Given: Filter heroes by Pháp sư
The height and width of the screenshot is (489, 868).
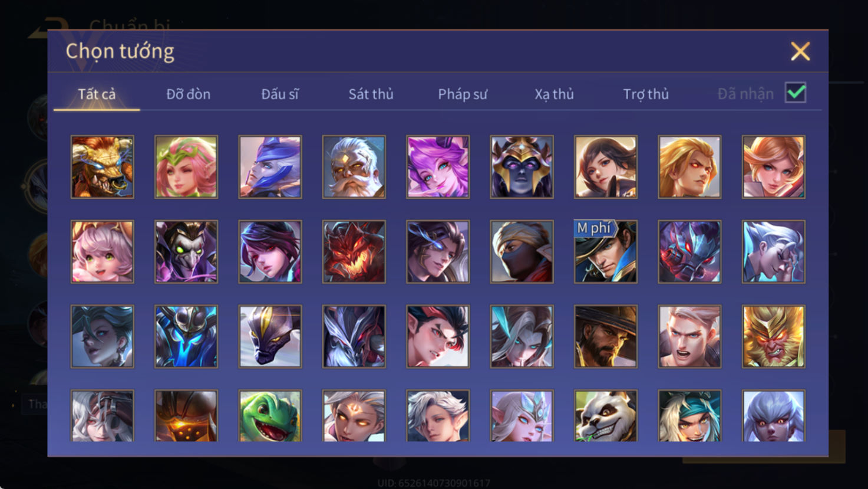Looking at the screenshot, I should tap(463, 94).
